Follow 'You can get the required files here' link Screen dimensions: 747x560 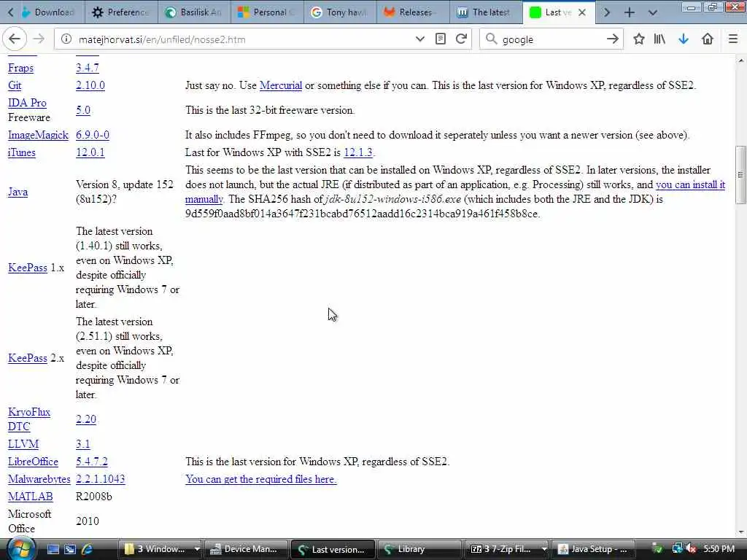[x=261, y=479]
